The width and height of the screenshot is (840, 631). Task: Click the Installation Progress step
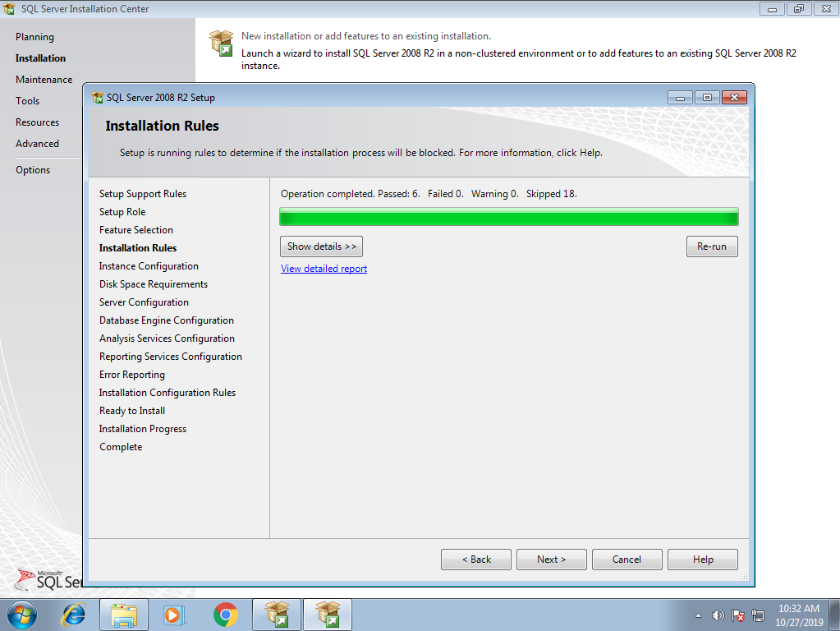tap(143, 430)
